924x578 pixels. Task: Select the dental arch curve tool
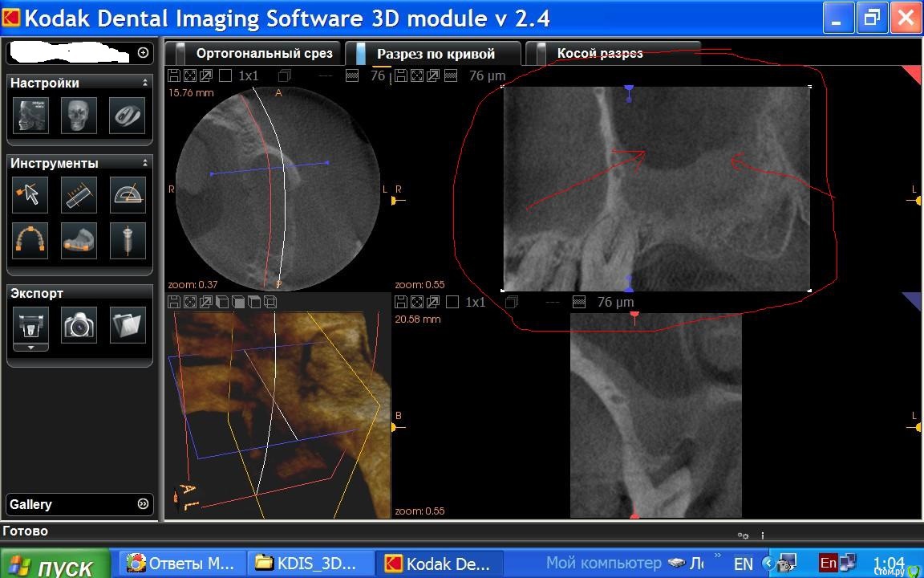pyautogui.click(x=30, y=240)
